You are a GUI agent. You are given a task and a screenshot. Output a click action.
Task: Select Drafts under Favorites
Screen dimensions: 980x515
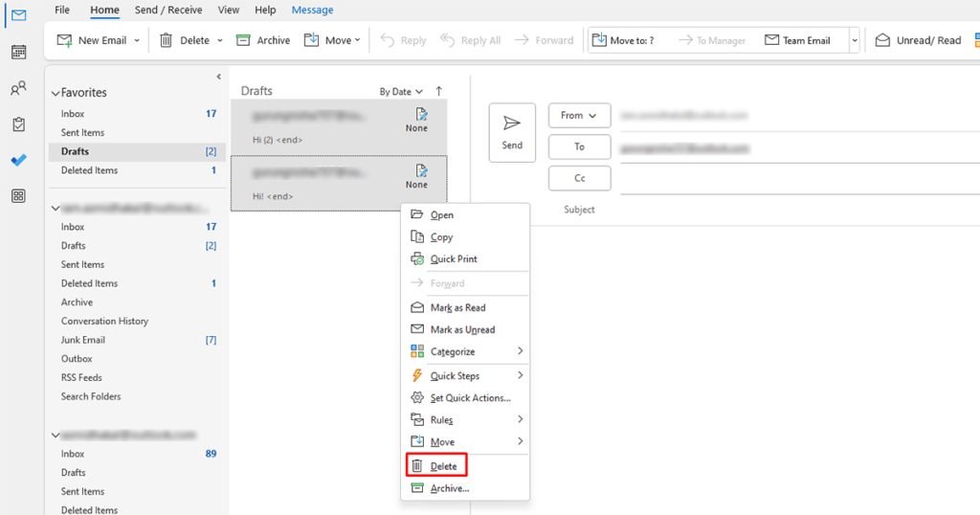coord(136,151)
